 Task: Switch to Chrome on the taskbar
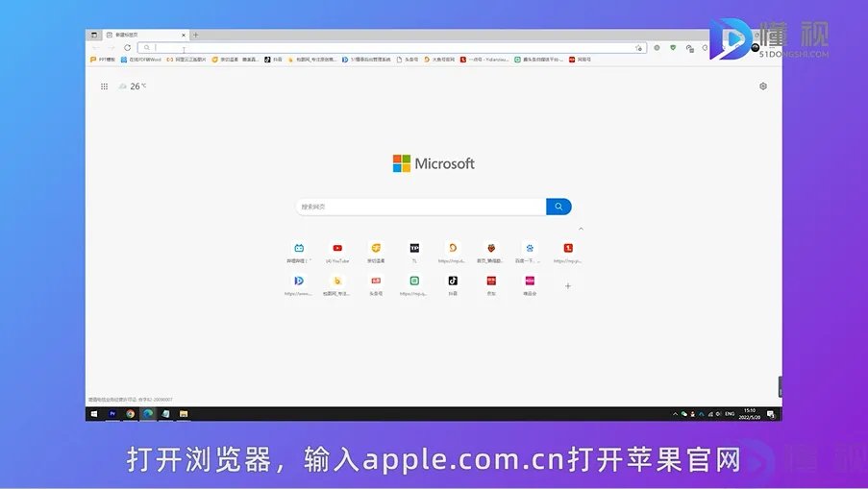coord(130,414)
